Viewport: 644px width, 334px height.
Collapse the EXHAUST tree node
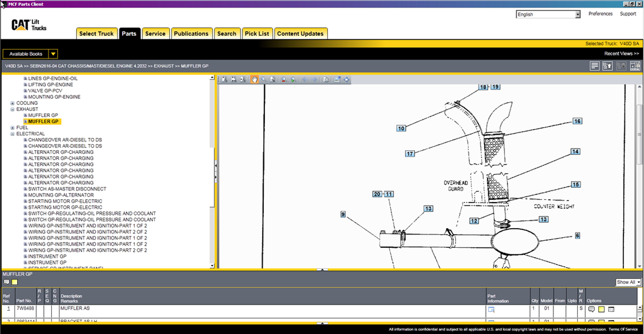[x=13, y=109]
